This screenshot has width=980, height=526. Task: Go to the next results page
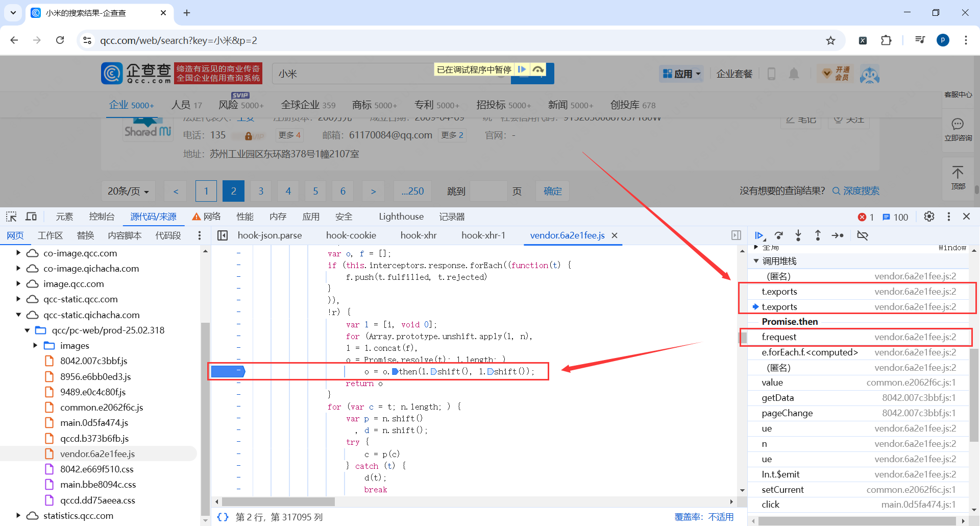[373, 191]
